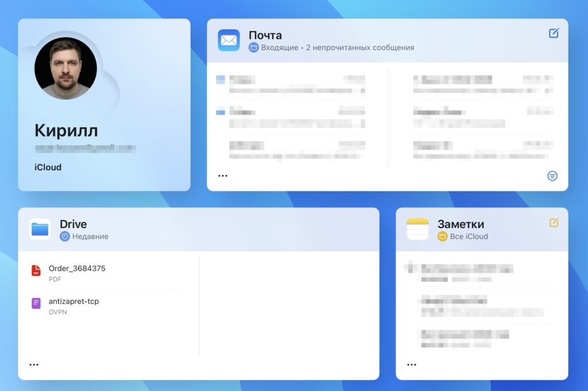This screenshot has height=391, width=588.
Task: Click the Все iCloud folder icon
Action: [443, 237]
